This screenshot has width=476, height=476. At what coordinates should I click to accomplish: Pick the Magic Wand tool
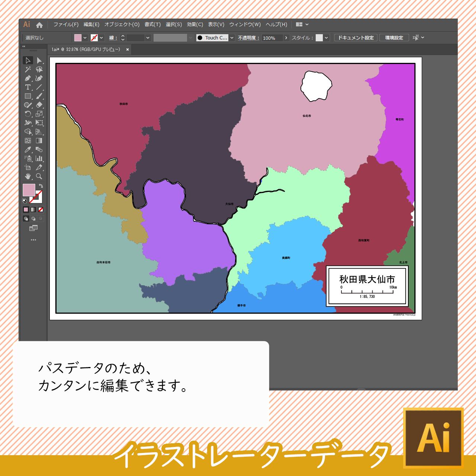pyautogui.click(x=28, y=69)
